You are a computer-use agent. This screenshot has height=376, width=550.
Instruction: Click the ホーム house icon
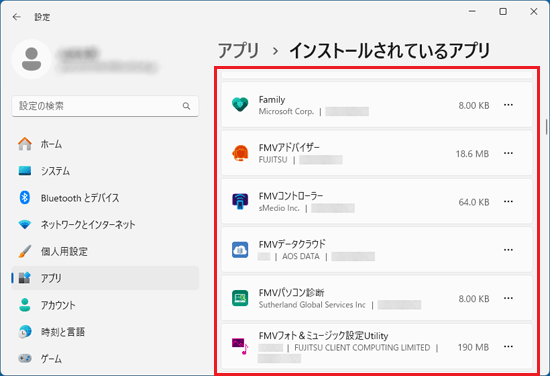[25, 144]
